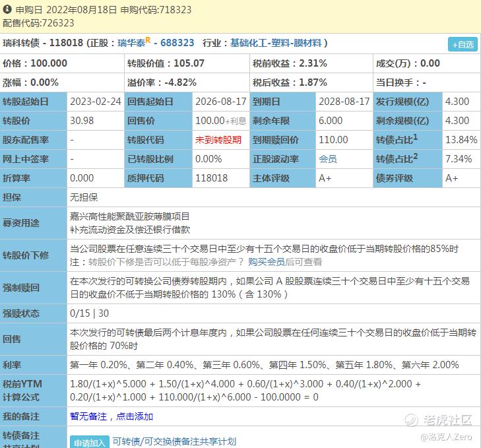The image size is (481, 448).
Task: Select 税前收益 2.31% text
Action: pos(290,63)
